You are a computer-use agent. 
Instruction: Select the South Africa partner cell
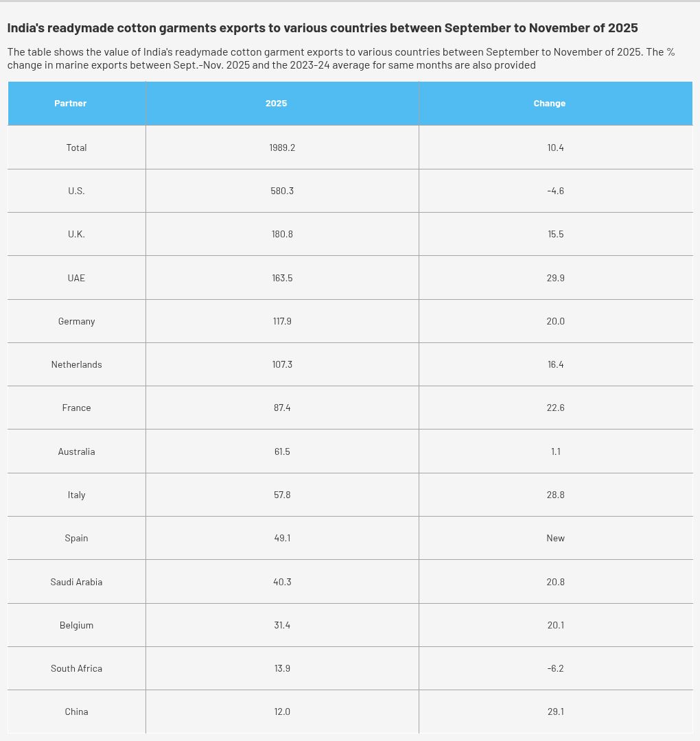click(76, 668)
